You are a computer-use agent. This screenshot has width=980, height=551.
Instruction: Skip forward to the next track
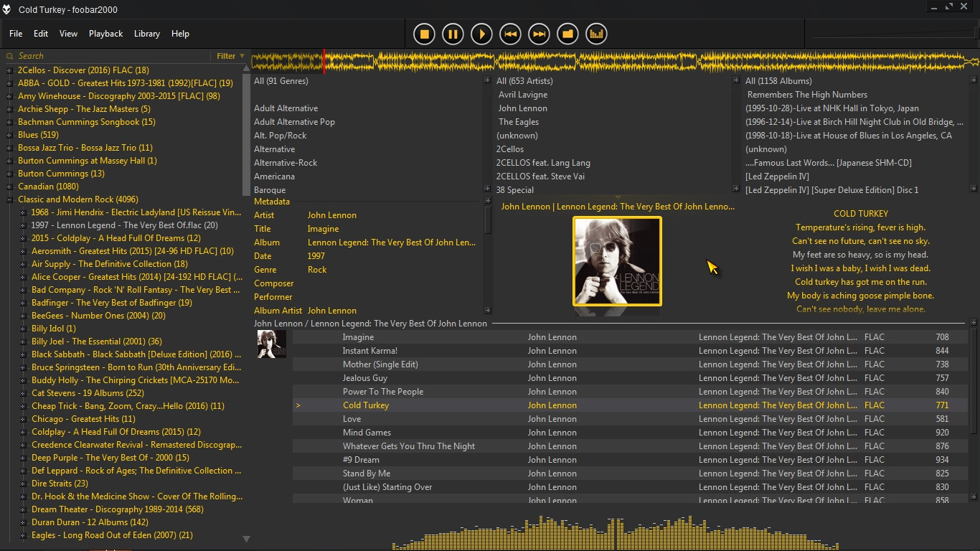[x=539, y=34]
